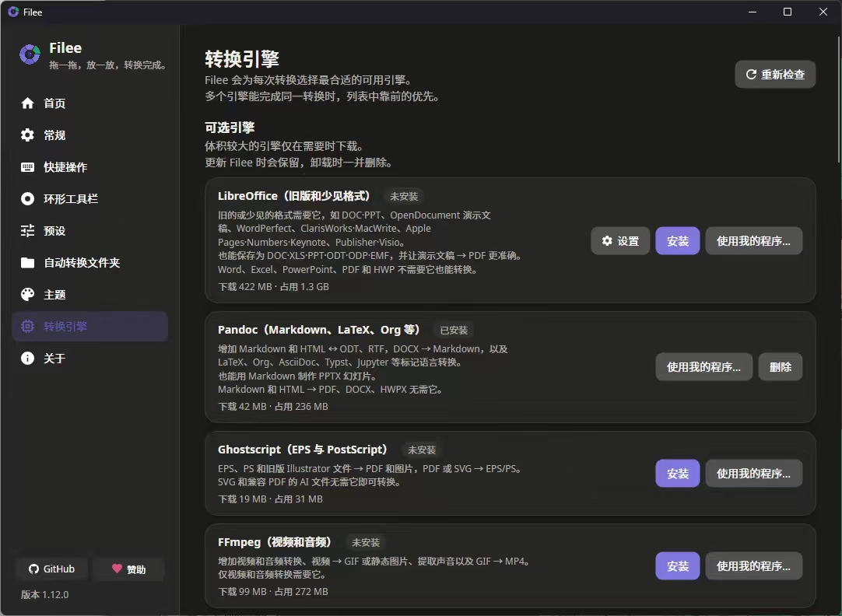Image resolution: width=842 pixels, height=616 pixels.
Task: Delete the Pandoc engine
Action: pyautogui.click(x=781, y=367)
